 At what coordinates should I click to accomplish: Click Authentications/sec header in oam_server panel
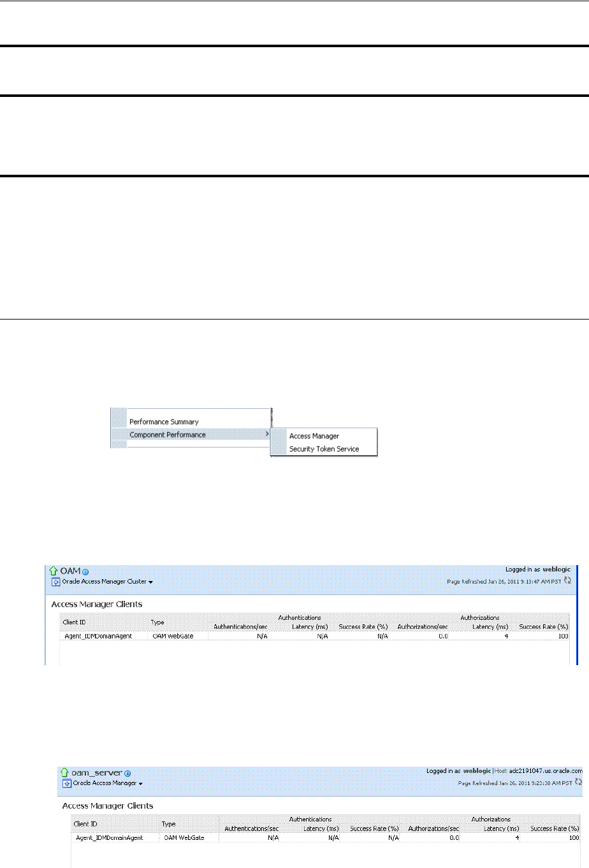[251, 829]
